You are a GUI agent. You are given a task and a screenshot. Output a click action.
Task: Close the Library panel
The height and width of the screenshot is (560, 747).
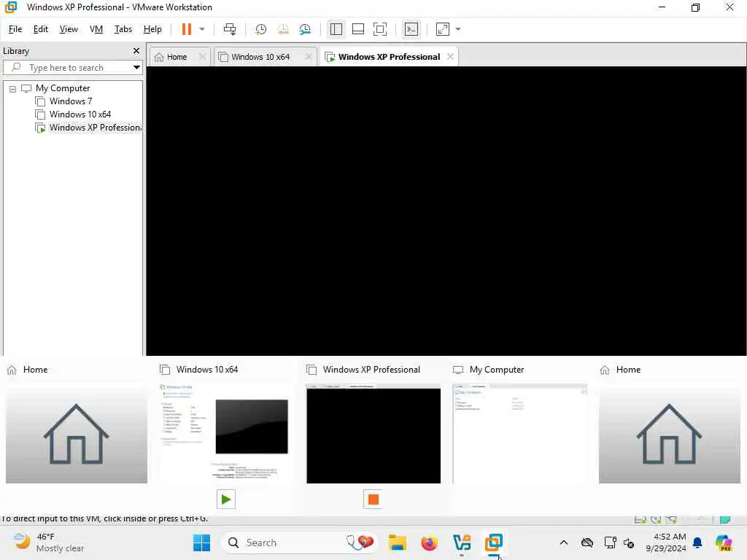tap(136, 51)
